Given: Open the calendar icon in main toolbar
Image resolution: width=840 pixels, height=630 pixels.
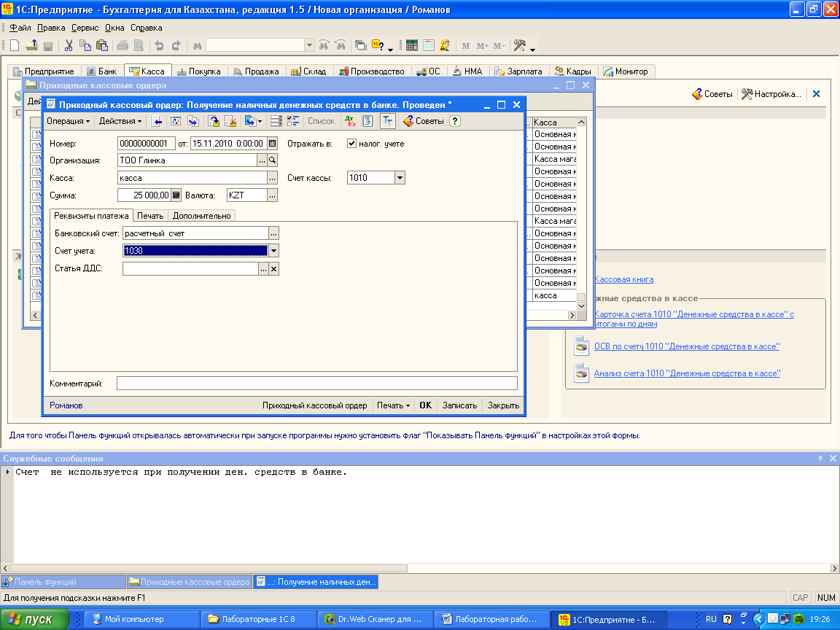Looking at the screenshot, I should point(429,45).
